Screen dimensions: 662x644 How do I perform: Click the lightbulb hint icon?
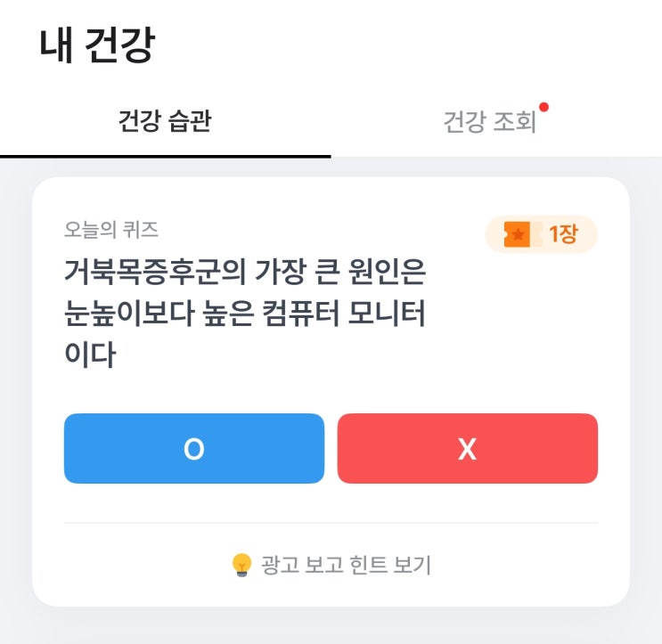tap(241, 565)
